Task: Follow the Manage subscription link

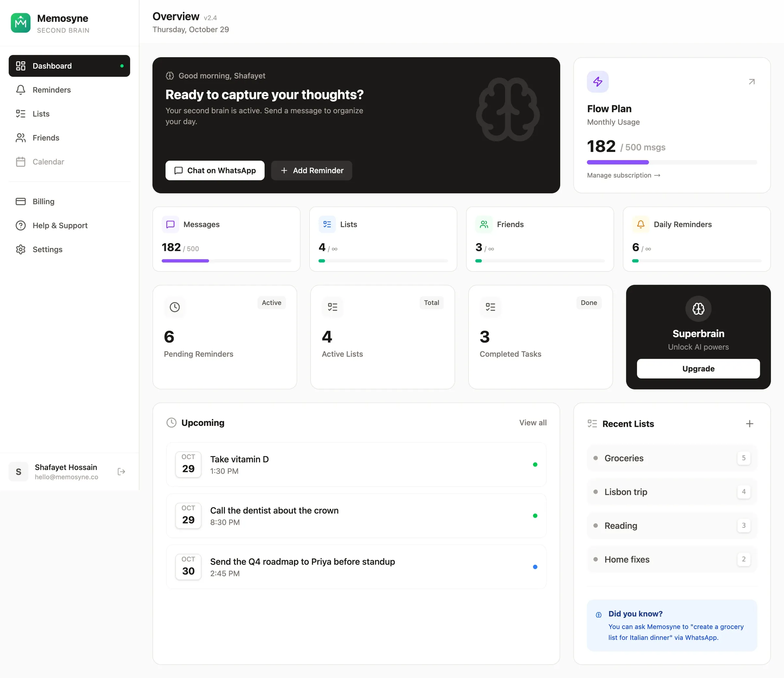Action: (x=624, y=175)
